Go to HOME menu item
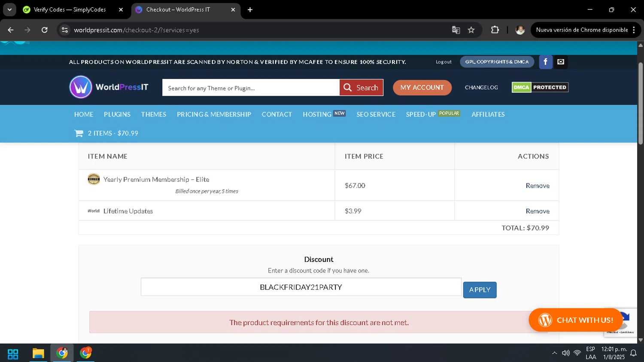 [x=84, y=114]
